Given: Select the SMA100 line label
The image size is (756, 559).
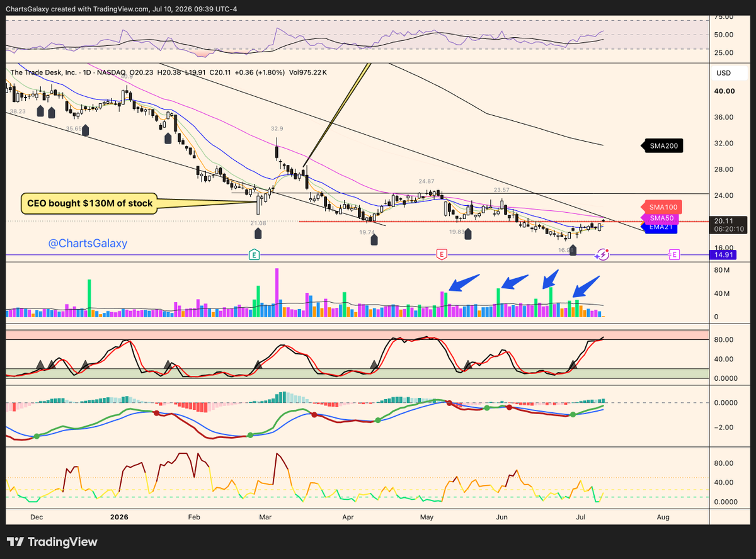Looking at the screenshot, I should click(661, 207).
